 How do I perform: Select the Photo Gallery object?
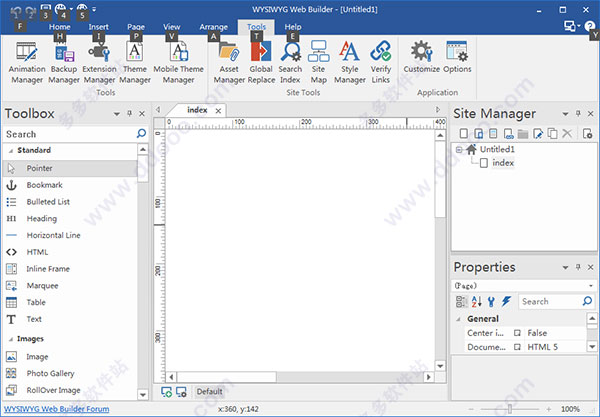[70, 373]
